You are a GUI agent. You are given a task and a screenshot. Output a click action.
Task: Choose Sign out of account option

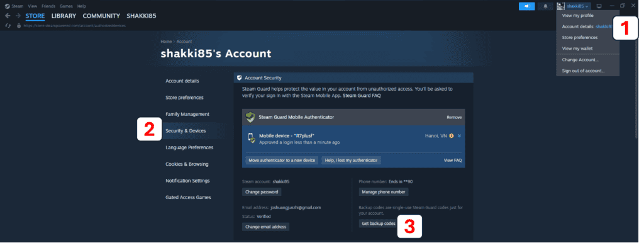click(x=583, y=71)
